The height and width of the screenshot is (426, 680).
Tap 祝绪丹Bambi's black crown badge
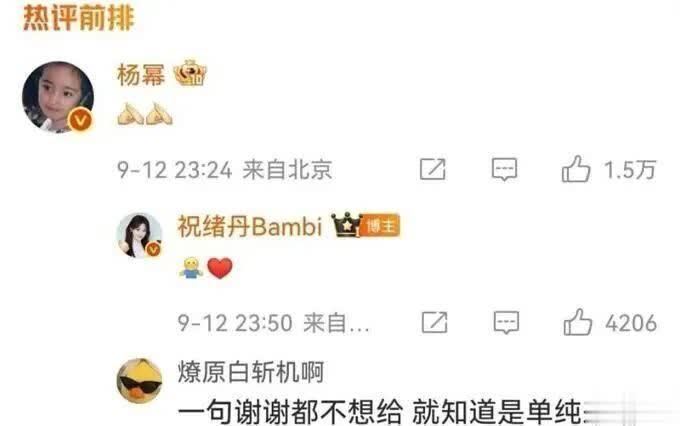point(346,225)
